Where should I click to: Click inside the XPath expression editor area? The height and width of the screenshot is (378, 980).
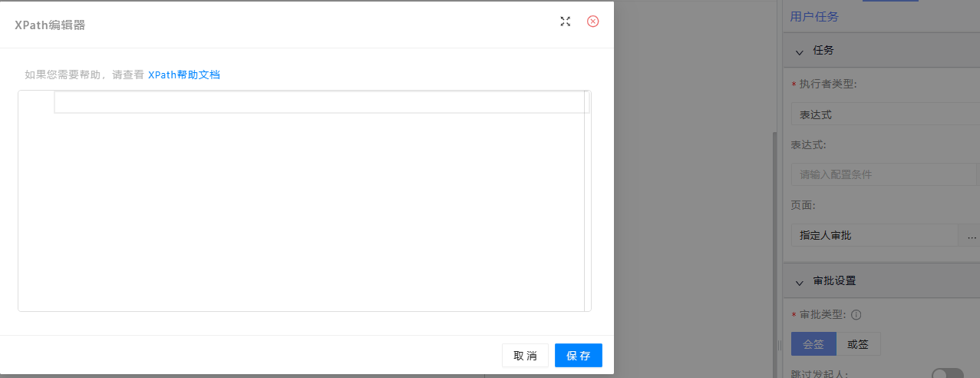click(x=307, y=200)
